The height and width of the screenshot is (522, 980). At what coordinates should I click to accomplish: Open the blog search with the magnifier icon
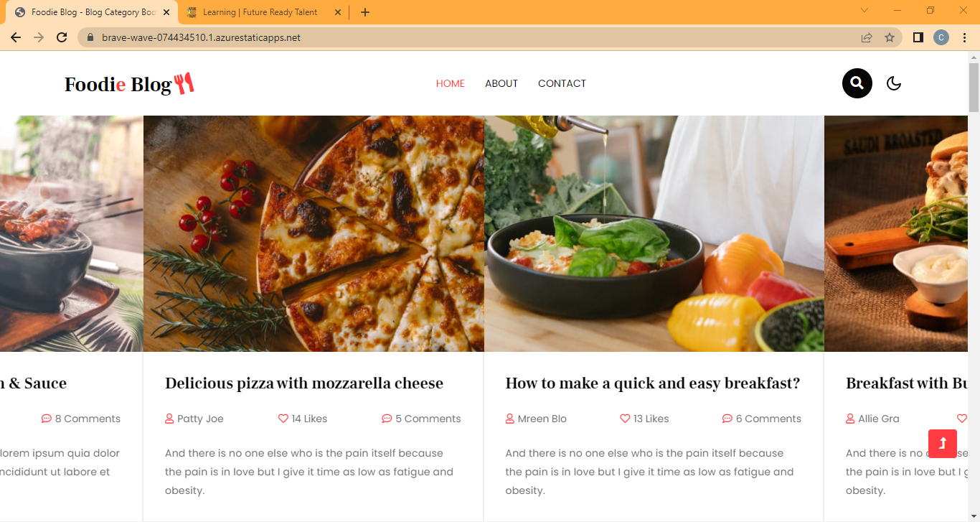tap(857, 83)
